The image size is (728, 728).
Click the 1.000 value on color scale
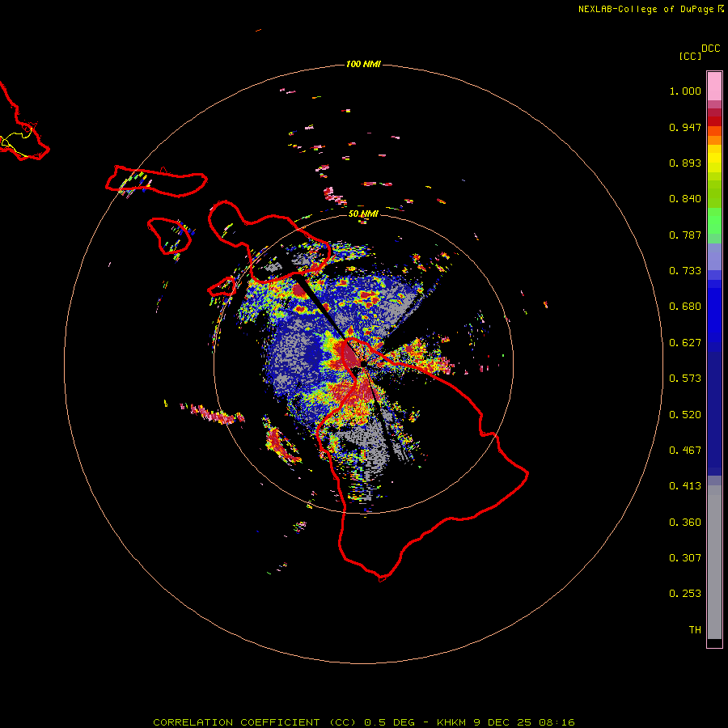(685, 91)
